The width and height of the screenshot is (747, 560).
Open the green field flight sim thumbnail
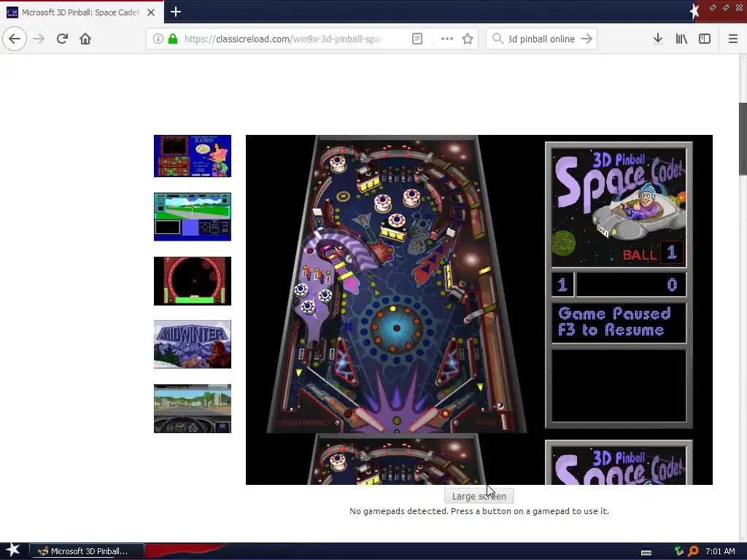pyautogui.click(x=193, y=217)
